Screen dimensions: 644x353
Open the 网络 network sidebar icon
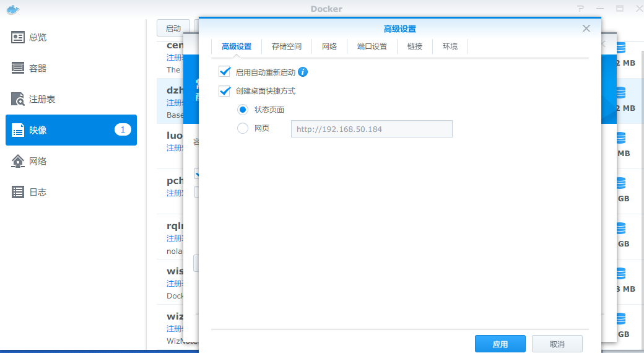[18, 161]
